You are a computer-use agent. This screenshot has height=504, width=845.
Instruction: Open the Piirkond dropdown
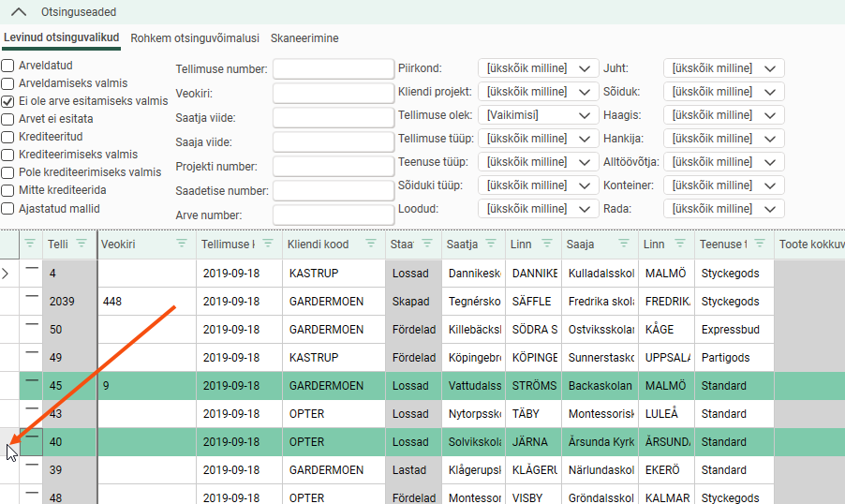click(x=538, y=68)
